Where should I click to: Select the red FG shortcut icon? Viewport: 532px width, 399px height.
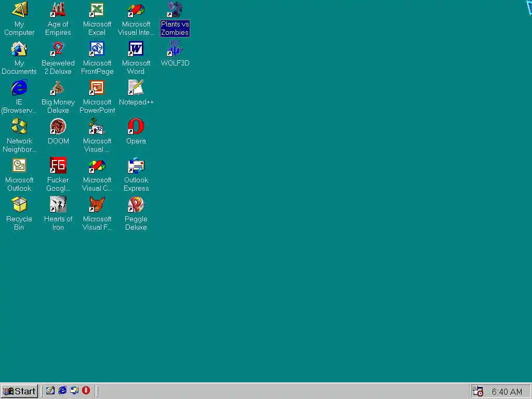click(x=58, y=166)
